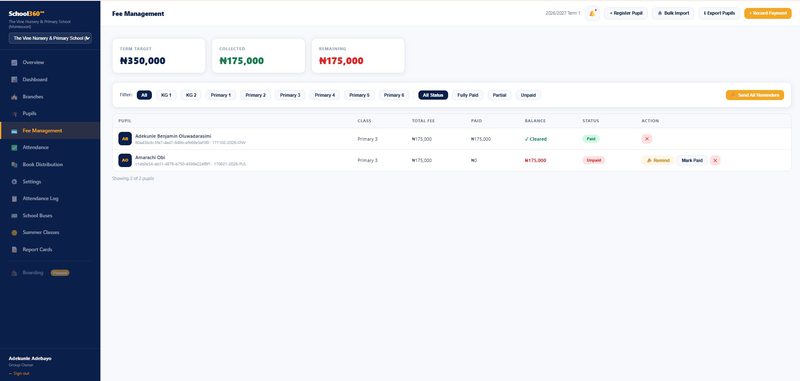This screenshot has width=800, height=381.
Task: Click the Register Pupil button
Action: pyautogui.click(x=626, y=13)
